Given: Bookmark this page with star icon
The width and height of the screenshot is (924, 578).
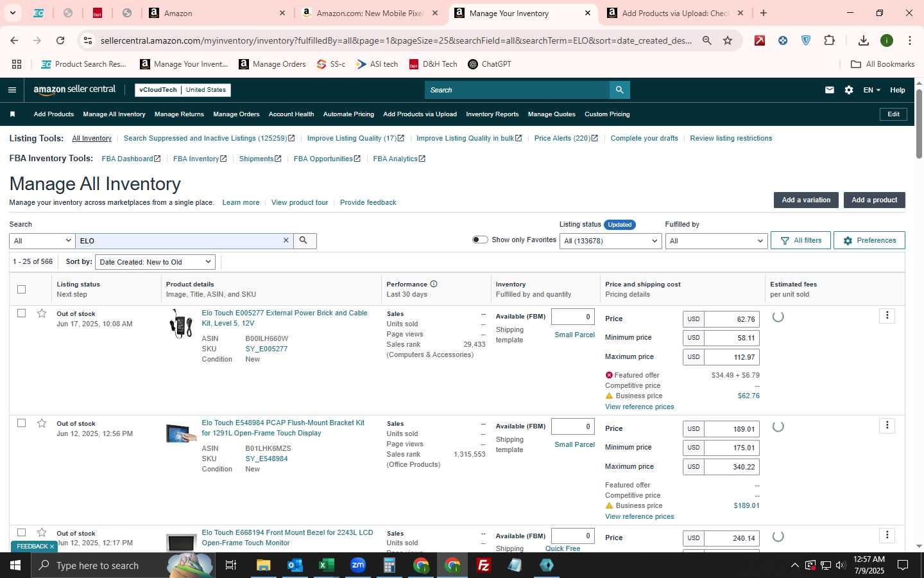Looking at the screenshot, I should tap(728, 40).
